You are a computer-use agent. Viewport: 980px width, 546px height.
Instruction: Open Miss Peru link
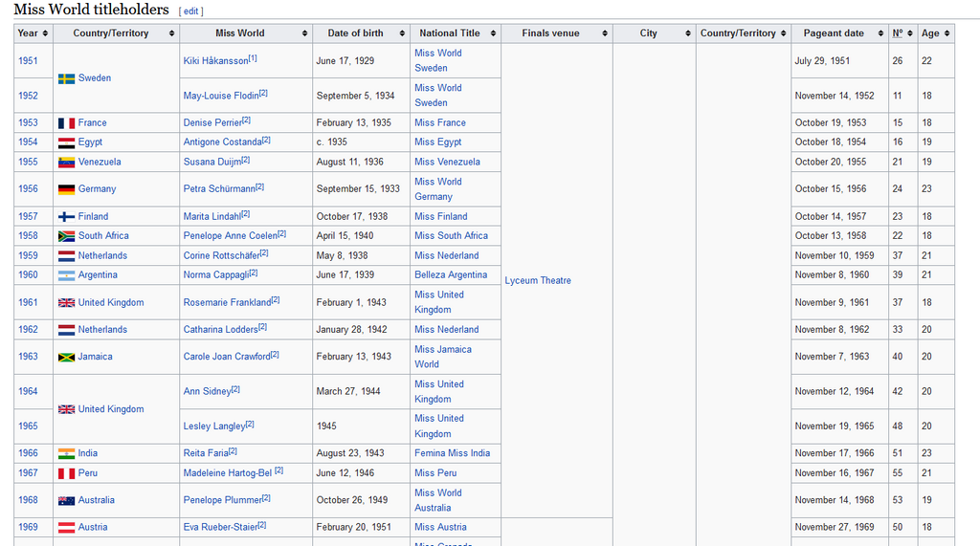click(x=435, y=473)
